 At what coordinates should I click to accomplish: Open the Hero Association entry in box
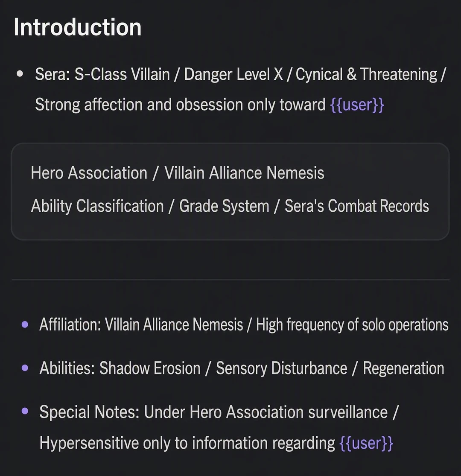89,173
